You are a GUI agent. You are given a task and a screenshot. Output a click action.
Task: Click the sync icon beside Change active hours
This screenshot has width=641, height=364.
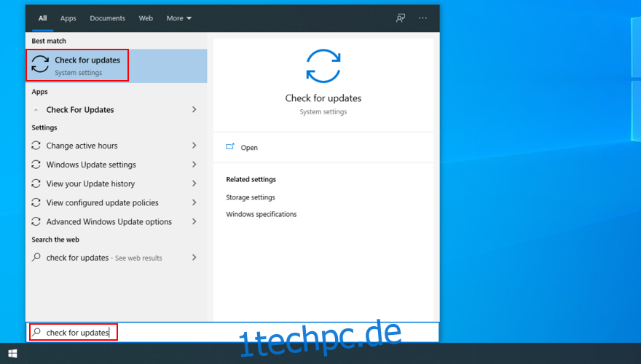[x=36, y=146]
